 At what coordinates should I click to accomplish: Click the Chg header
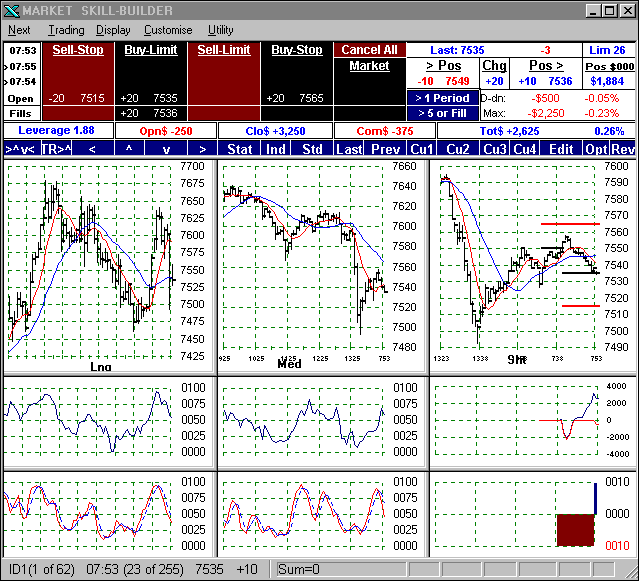[494, 66]
